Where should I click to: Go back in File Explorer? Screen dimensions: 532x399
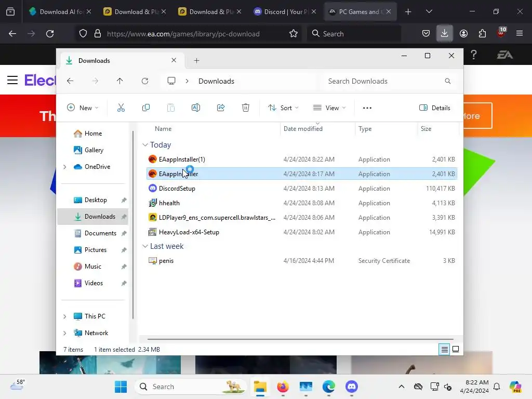click(70, 81)
